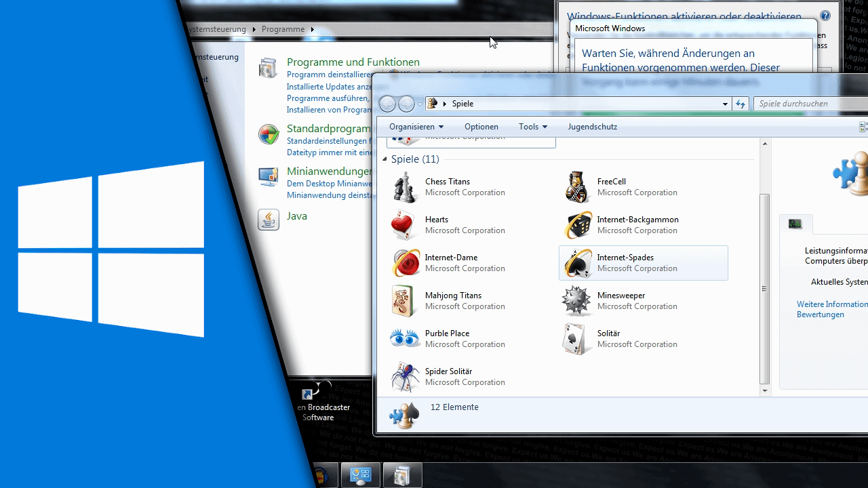Image resolution: width=868 pixels, height=488 pixels.
Task: Click the Hearts name text
Action: 437,220
